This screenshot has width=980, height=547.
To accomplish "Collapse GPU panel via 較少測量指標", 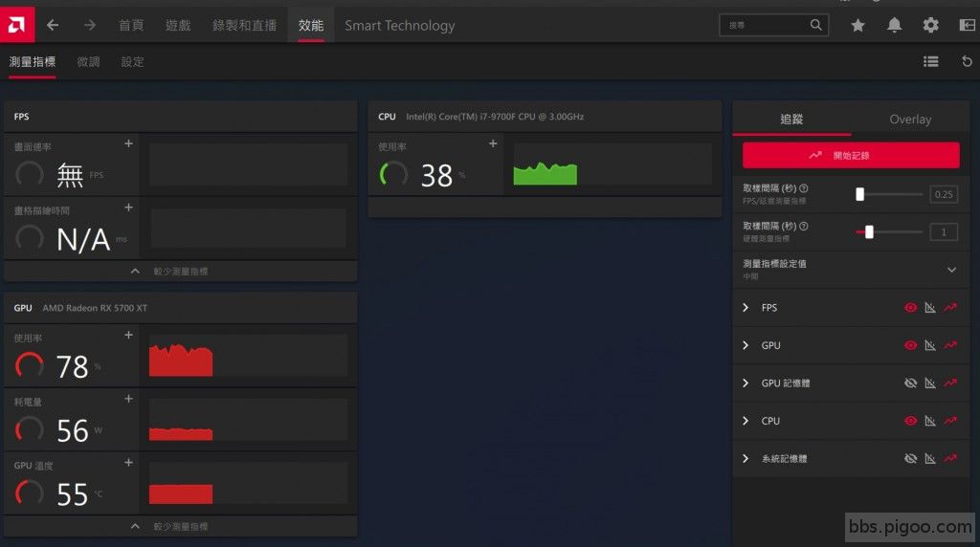I will click(181, 526).
